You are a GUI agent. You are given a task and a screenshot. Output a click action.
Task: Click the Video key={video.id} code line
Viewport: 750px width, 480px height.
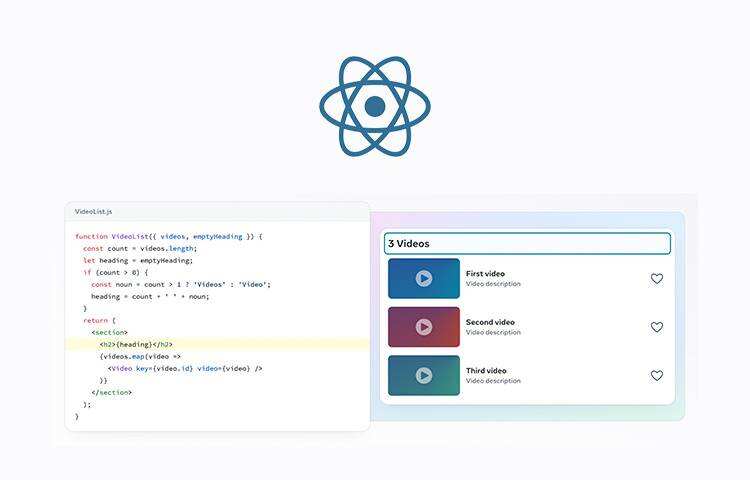click(185, 368)
